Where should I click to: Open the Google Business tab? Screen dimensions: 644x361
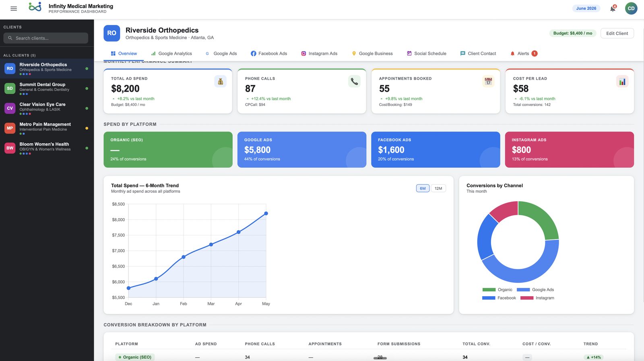click(x=372, y=54)
